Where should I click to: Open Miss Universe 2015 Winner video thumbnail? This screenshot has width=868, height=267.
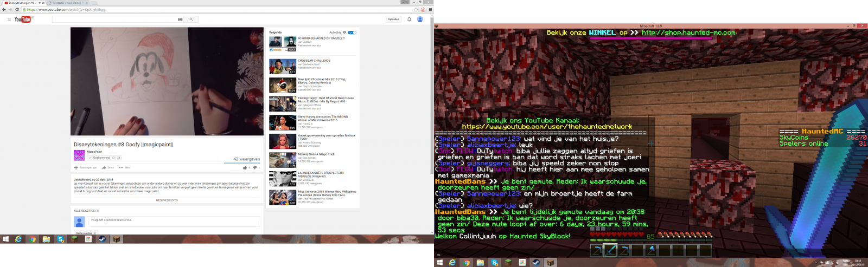click(x=283, y=197)
